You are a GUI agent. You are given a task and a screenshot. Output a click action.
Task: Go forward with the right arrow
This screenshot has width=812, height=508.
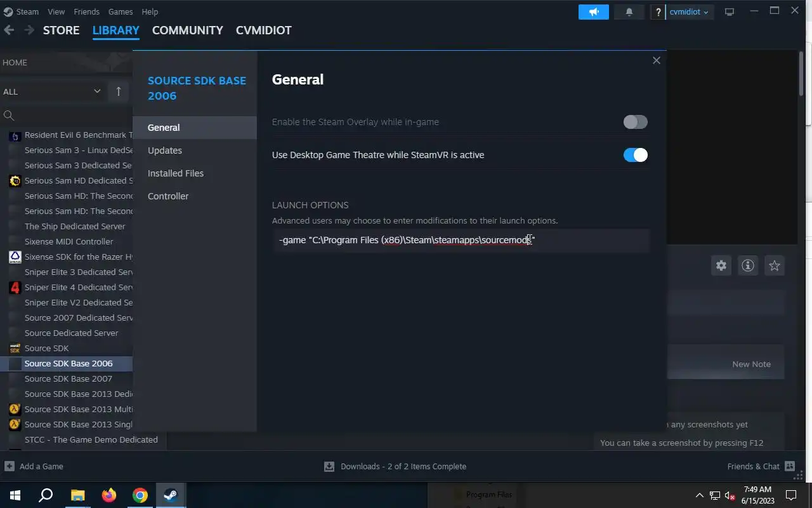click(29, 30)
